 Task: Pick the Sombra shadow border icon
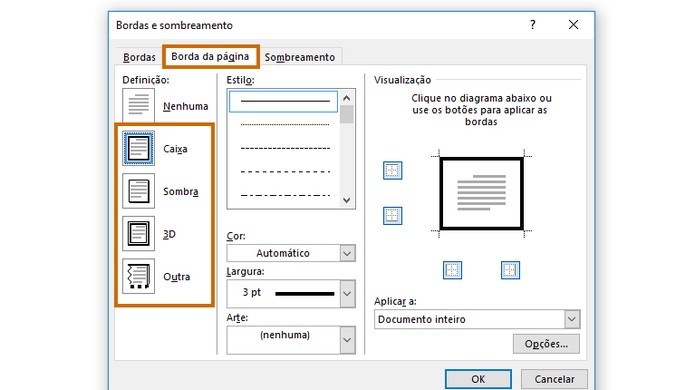click(x=138, y=191)
